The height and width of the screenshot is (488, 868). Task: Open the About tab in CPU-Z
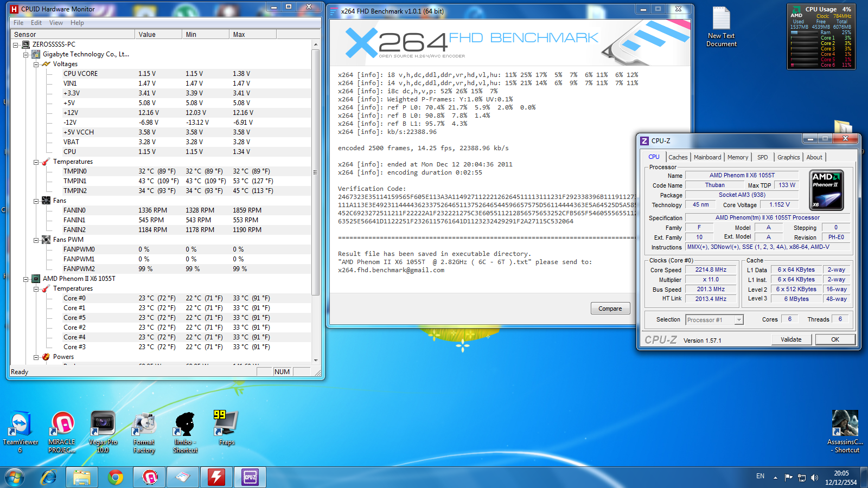coord(814,157)
